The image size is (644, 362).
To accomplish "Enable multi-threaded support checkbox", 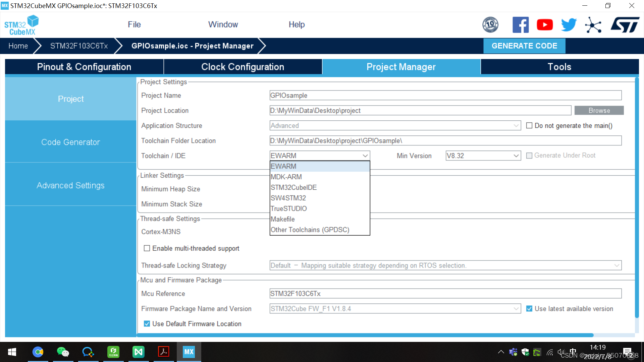I will click(x=147, y=248).
